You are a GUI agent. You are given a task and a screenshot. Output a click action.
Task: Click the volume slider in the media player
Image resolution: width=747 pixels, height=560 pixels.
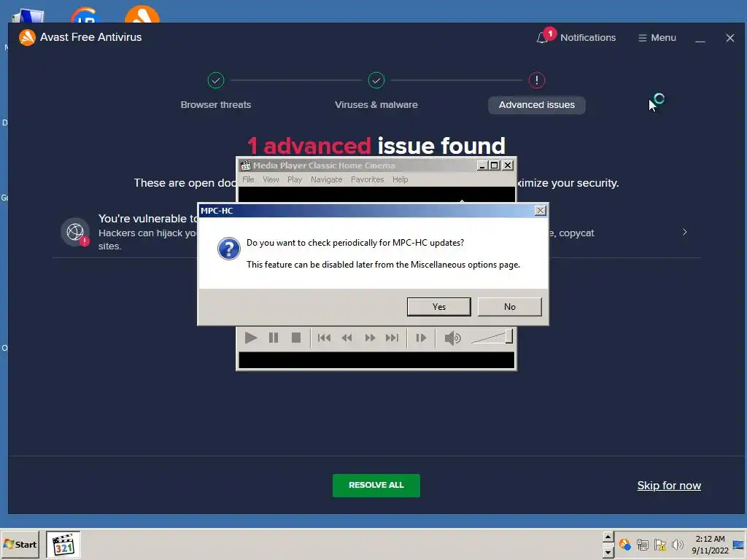coord(492,336)
